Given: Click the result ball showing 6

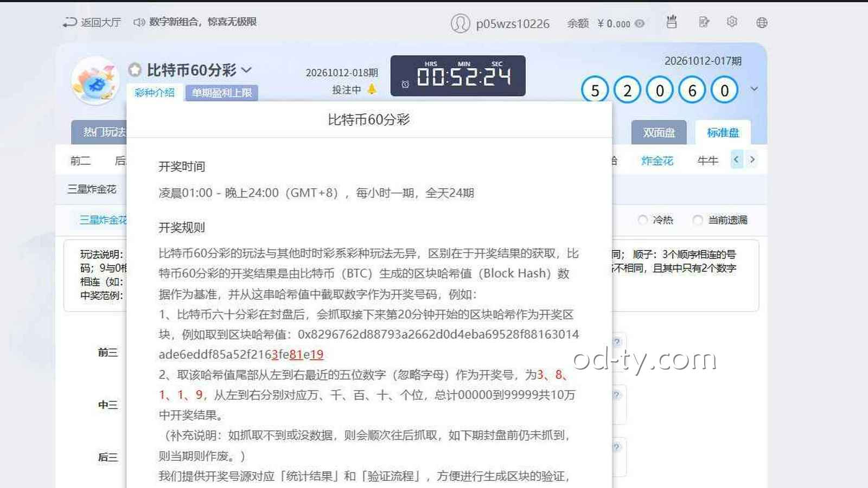Looking at the screenshot, I should click(x=692, y=90).
